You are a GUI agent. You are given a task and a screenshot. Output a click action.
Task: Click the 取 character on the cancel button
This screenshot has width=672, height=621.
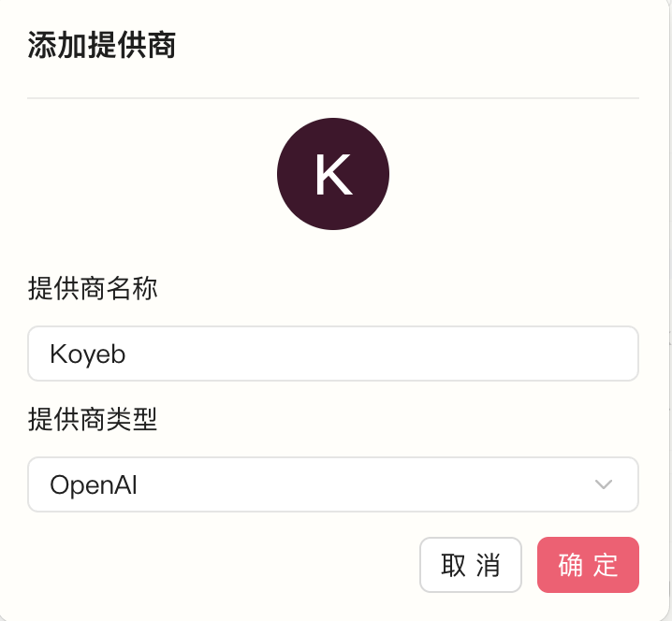pyautogui.click(x=453, y=566)
